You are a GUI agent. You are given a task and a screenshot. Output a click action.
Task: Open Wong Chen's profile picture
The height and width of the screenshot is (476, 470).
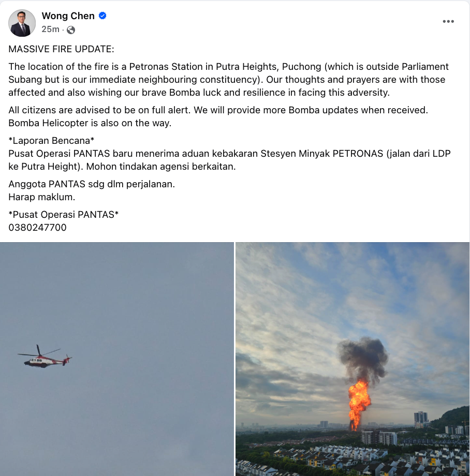tap(22, 23)
